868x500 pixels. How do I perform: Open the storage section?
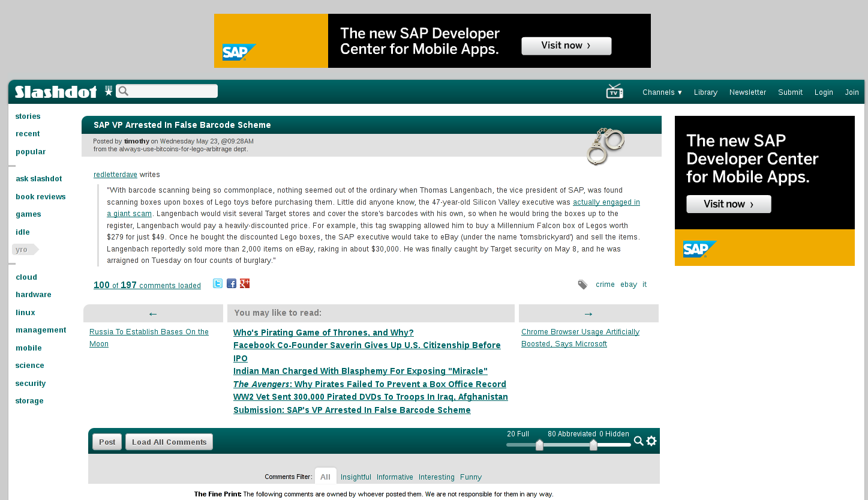pos(29,401)
